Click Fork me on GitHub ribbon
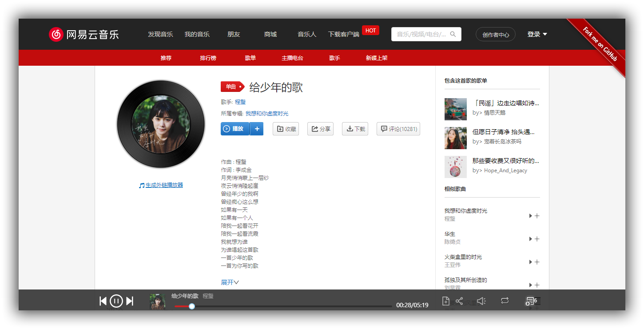644x329 pixels. click(x=600, y=44)
